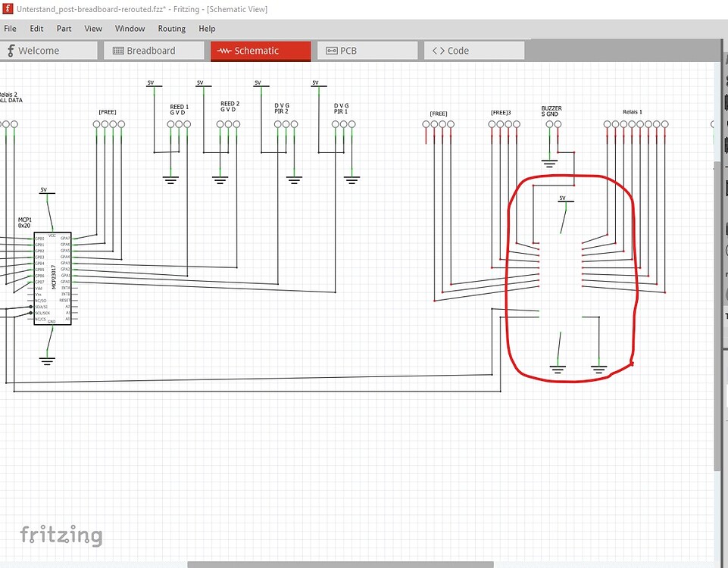Screen dimensions: 728x568
Task: Open the File menu
Action: coord(10,29)
